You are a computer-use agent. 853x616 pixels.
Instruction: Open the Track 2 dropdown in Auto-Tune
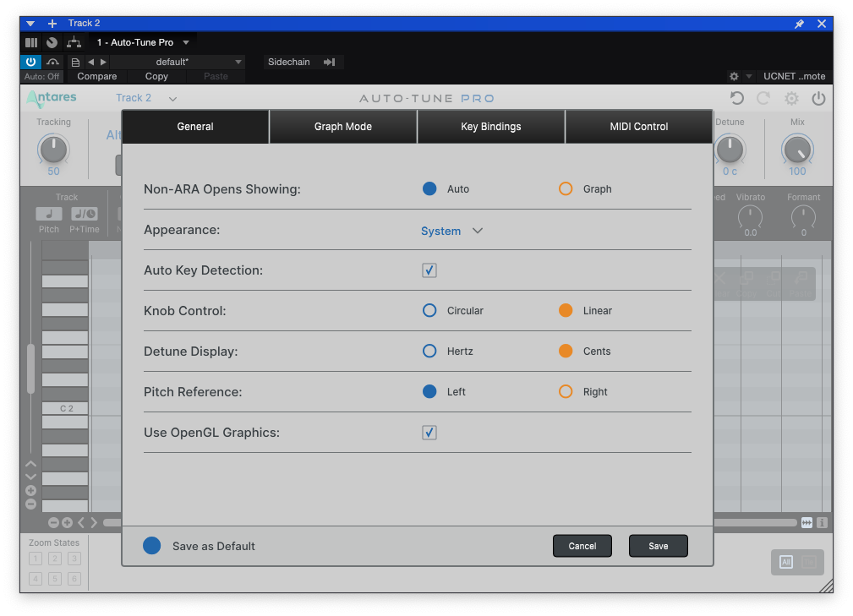[x=145, y=98]
